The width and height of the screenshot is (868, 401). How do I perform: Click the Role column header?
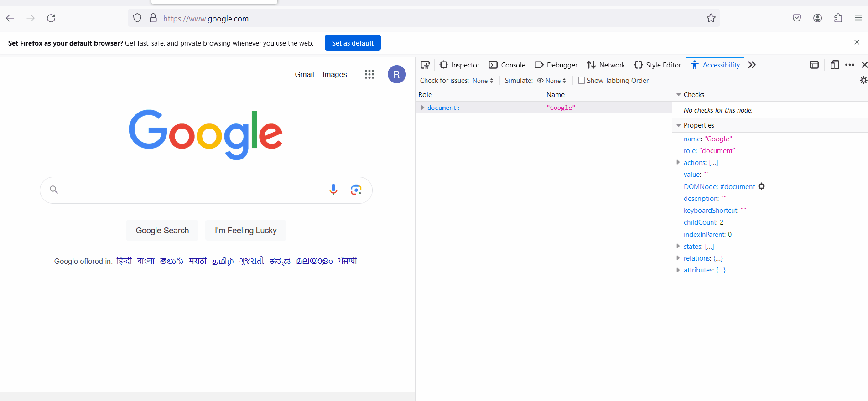480,95
